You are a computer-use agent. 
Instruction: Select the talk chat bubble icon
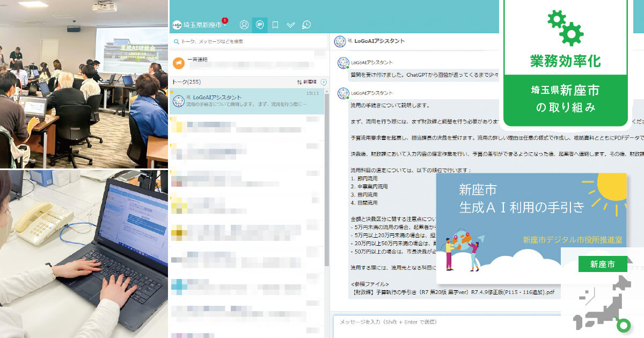point(260,25)
